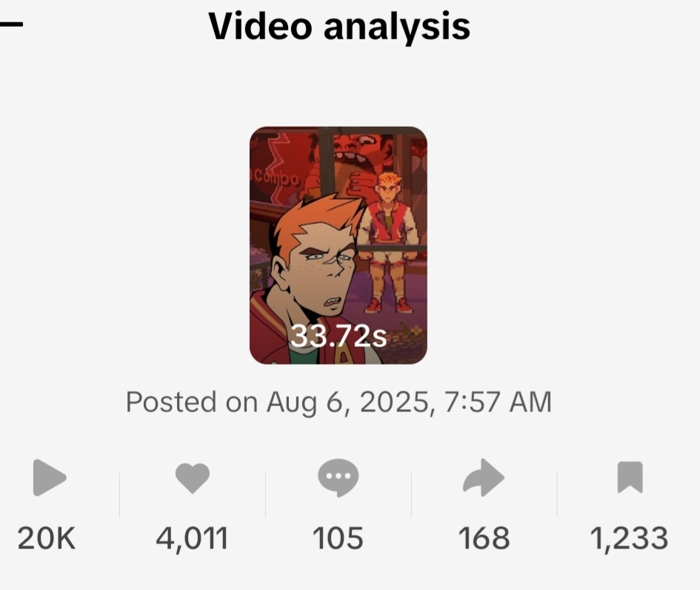
Task: Click the letter A on the jacket
Action: pyautogui.click(x=343, y=354)
